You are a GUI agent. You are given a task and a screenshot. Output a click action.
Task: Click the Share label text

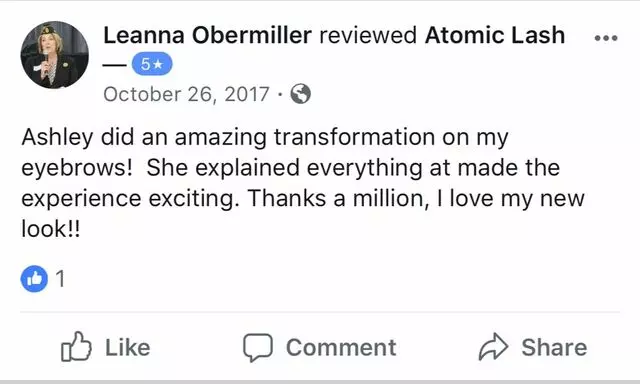tap(554, 348)
